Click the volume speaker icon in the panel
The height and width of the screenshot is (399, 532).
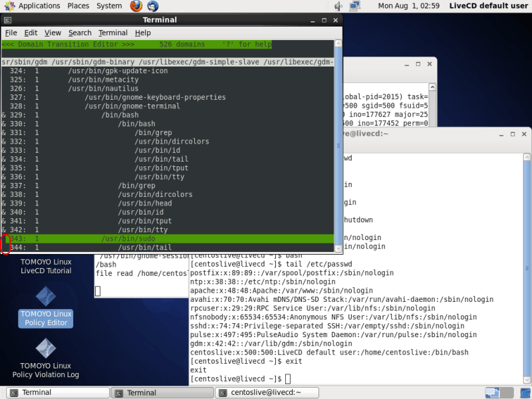click(x=338, y=6)
